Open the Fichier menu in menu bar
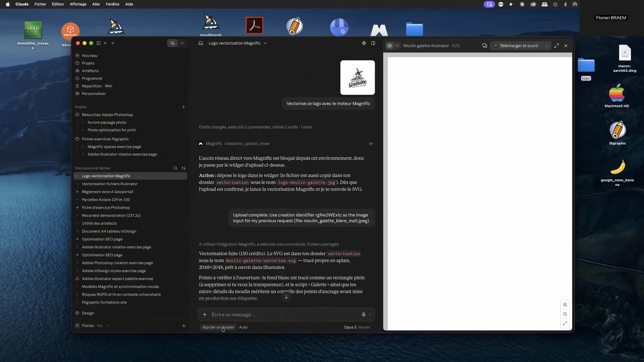 40,4
